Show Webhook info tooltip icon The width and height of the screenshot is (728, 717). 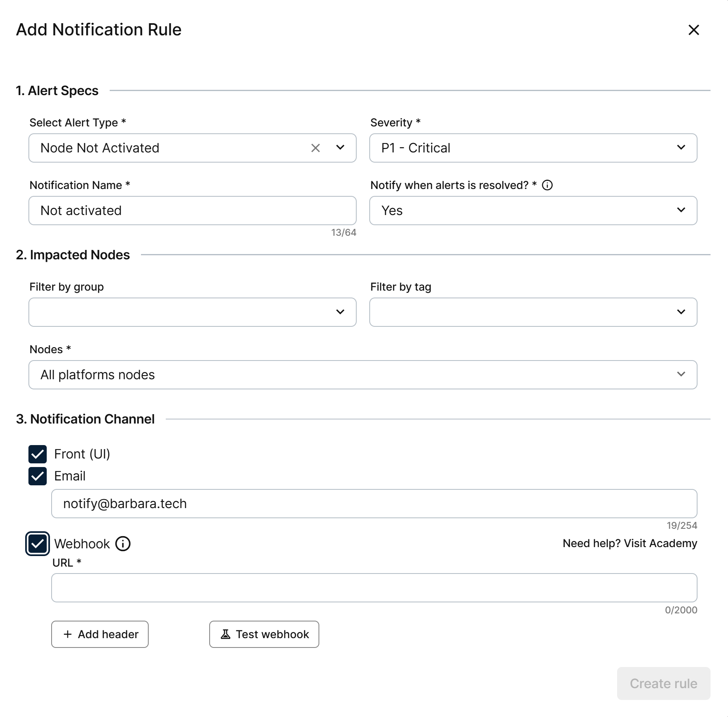point(123,543)
